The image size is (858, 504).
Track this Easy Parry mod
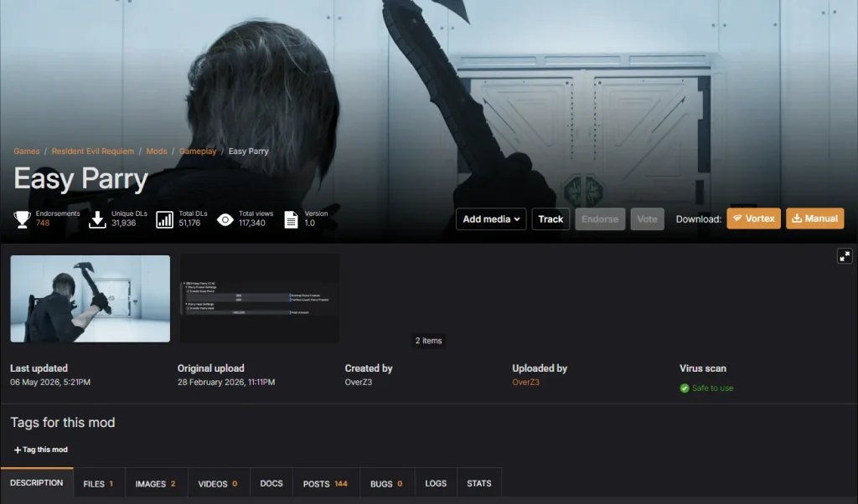(550, 219)
